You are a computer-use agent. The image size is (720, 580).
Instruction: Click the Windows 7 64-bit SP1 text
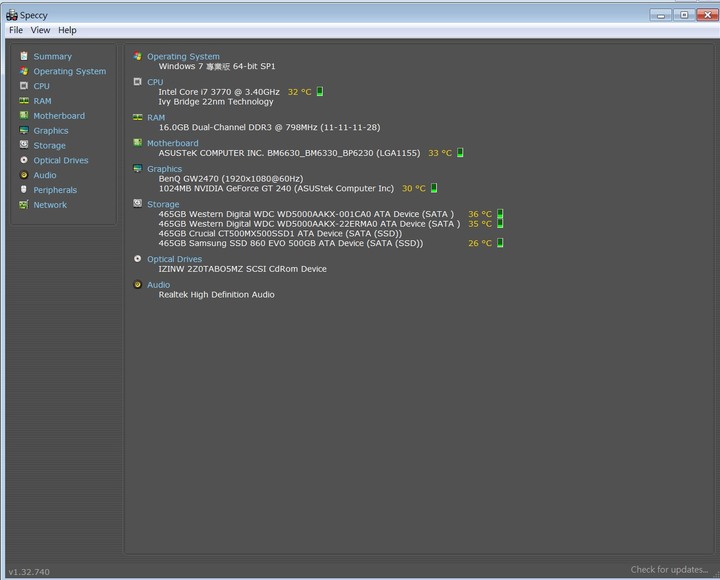pos(217,67)
